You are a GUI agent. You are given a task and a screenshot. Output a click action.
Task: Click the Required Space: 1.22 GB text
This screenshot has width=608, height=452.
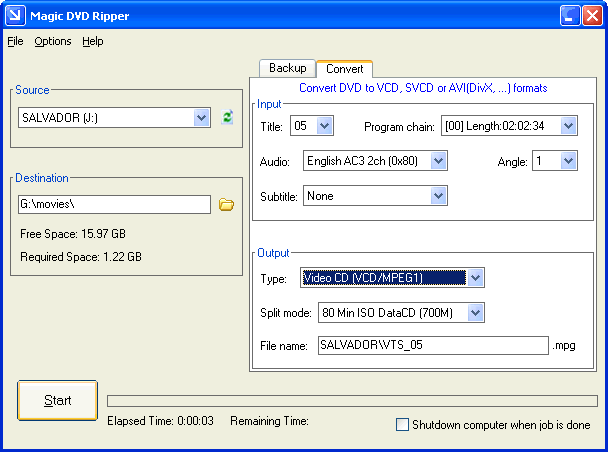click(x=81, y=257)
